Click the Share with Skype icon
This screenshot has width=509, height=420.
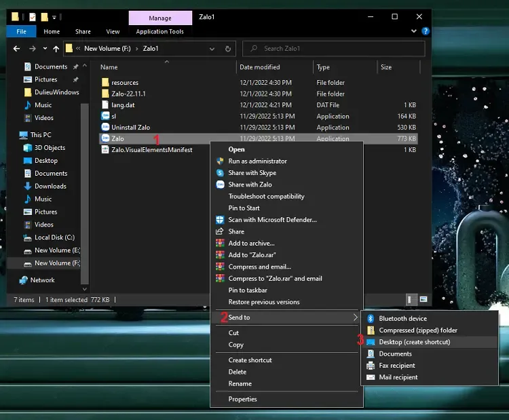[220, 173]
